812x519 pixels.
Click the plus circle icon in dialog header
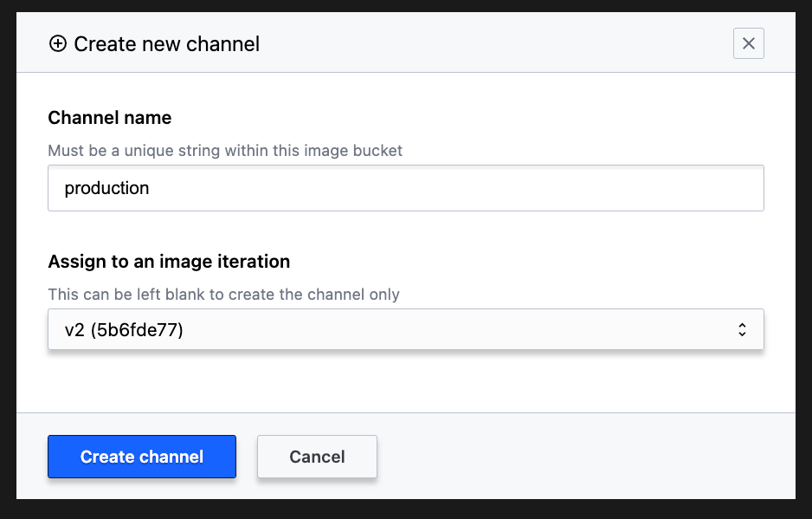(x=58, y=44)
